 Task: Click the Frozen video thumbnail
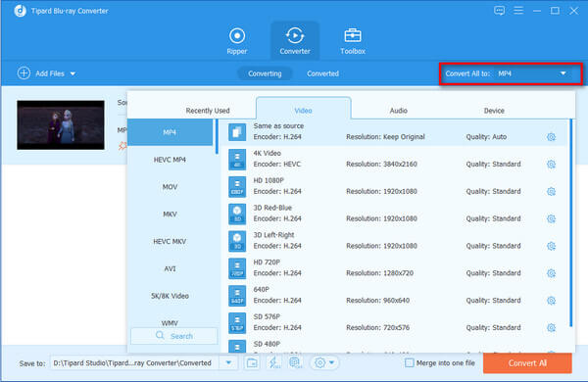click(x=61, y=124)
